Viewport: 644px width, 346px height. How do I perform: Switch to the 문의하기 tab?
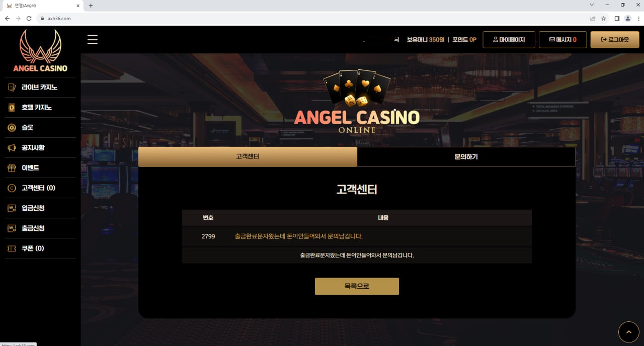466,157
